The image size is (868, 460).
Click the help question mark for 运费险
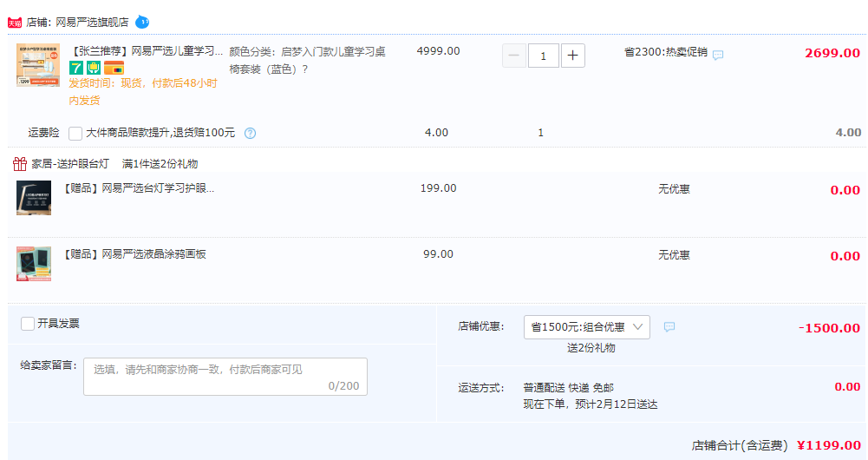pos(251,133)
